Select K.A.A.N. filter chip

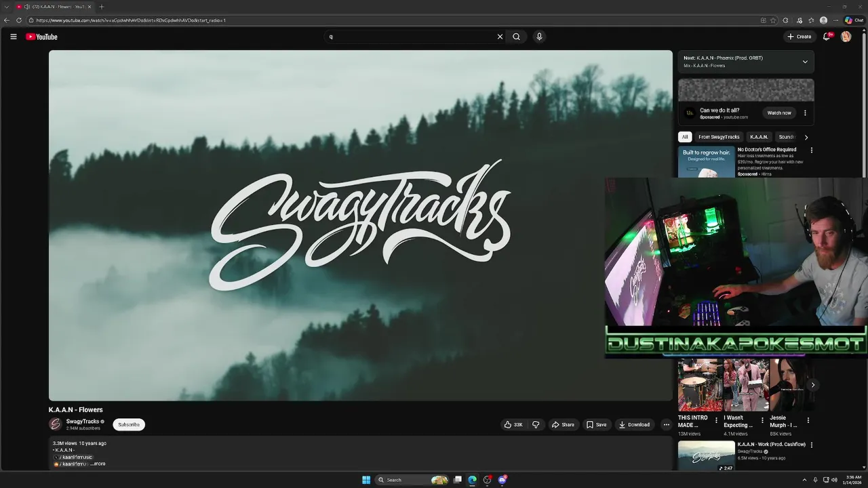coord(759,137)
